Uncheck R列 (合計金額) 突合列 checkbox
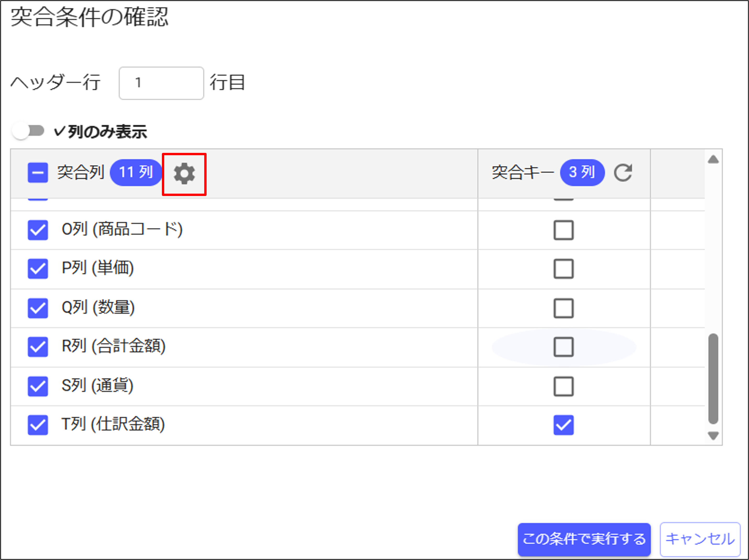The image size is (749, 560). coord(38,347)
